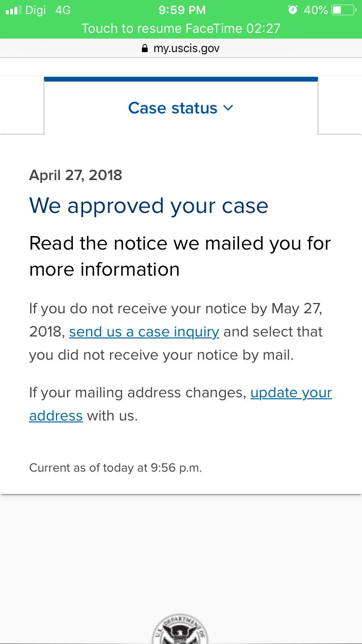Tap the battery icon in status bar
The width and height of the screenshot is (362, 644).
tap(343, 10)
